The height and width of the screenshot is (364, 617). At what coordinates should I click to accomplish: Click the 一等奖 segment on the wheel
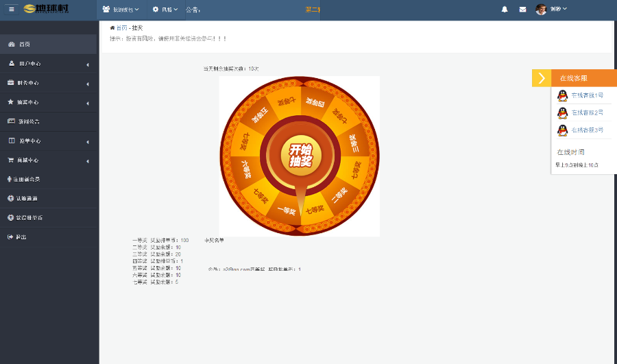click(x=287, y=211)
